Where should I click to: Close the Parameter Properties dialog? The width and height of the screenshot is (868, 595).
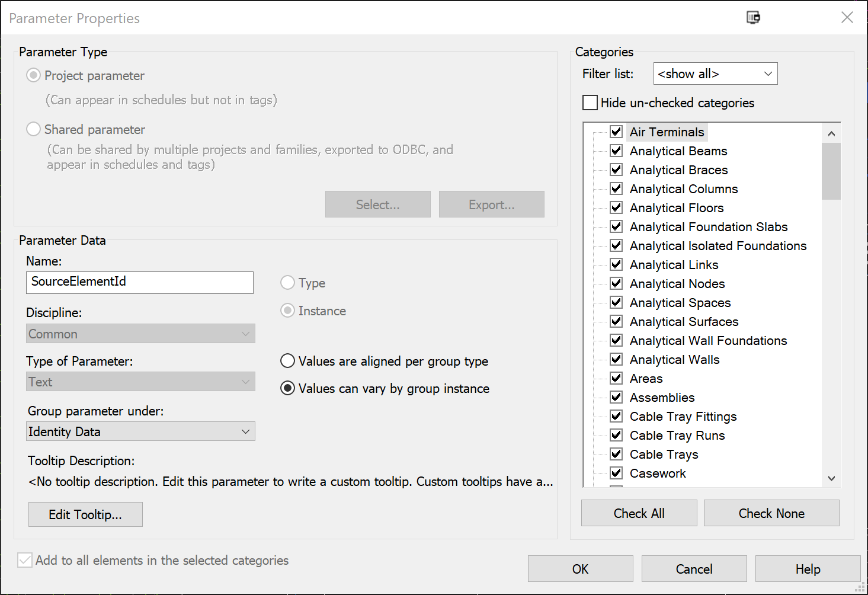pyautogui.click(x=847, y=18)
